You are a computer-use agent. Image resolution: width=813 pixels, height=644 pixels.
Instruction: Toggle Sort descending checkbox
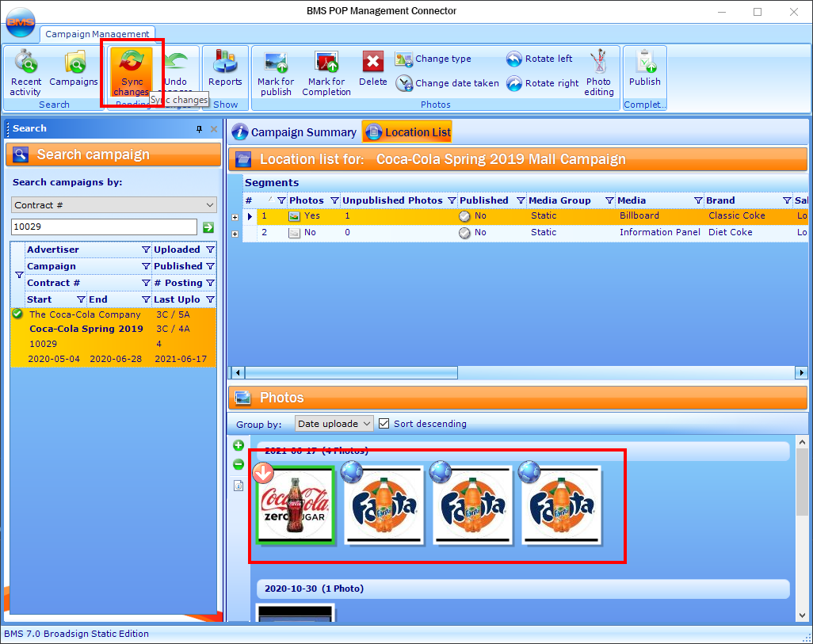(384, 424)
